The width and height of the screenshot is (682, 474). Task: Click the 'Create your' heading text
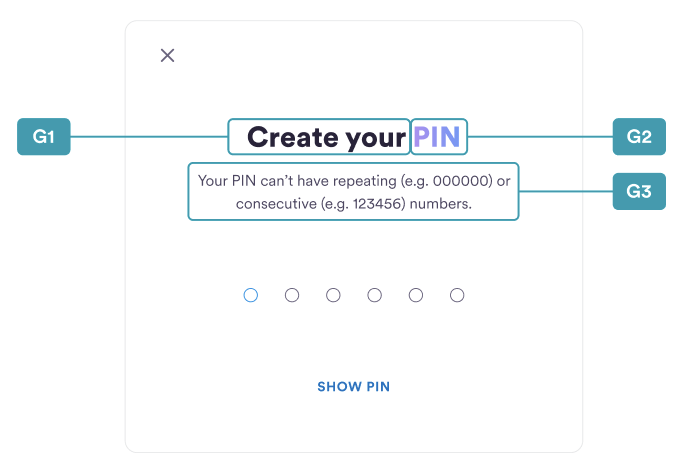pyautogui.click(x=326, y=137)
